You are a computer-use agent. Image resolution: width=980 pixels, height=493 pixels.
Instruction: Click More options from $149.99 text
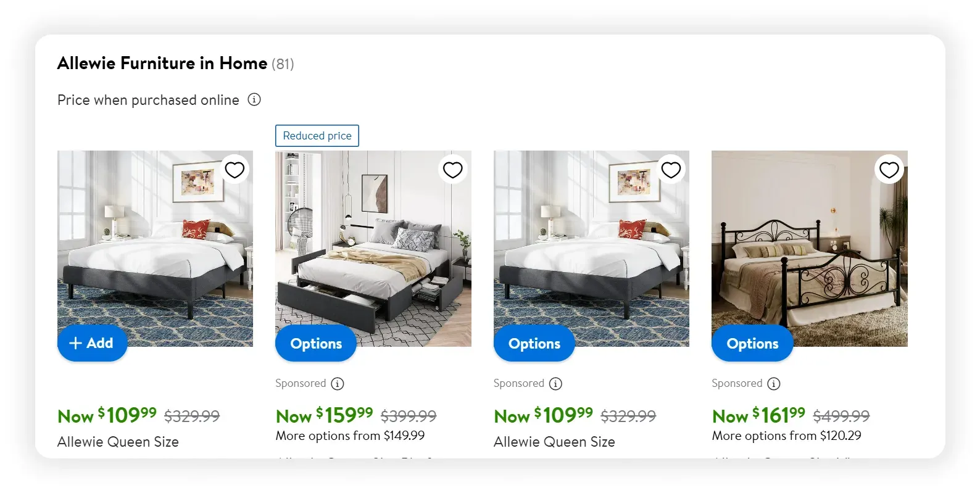point(350,436)
